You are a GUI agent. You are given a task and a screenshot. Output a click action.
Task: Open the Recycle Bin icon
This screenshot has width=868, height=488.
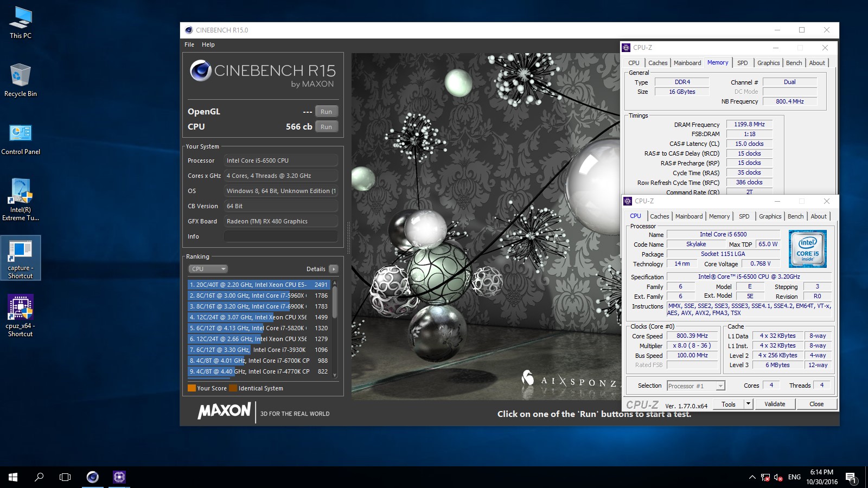pos(21,80)
